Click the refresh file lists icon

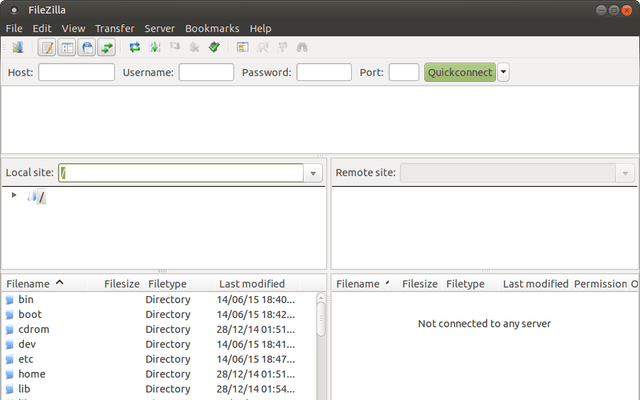click(135, 47)
